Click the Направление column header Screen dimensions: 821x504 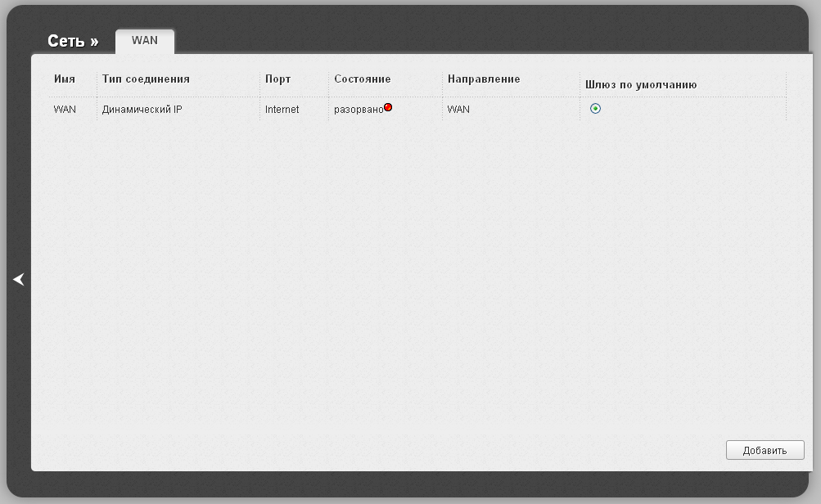(x=484, y=79)
